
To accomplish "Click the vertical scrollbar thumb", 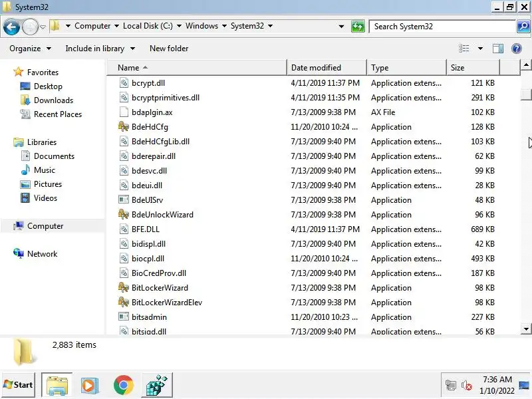I will 526,94.
